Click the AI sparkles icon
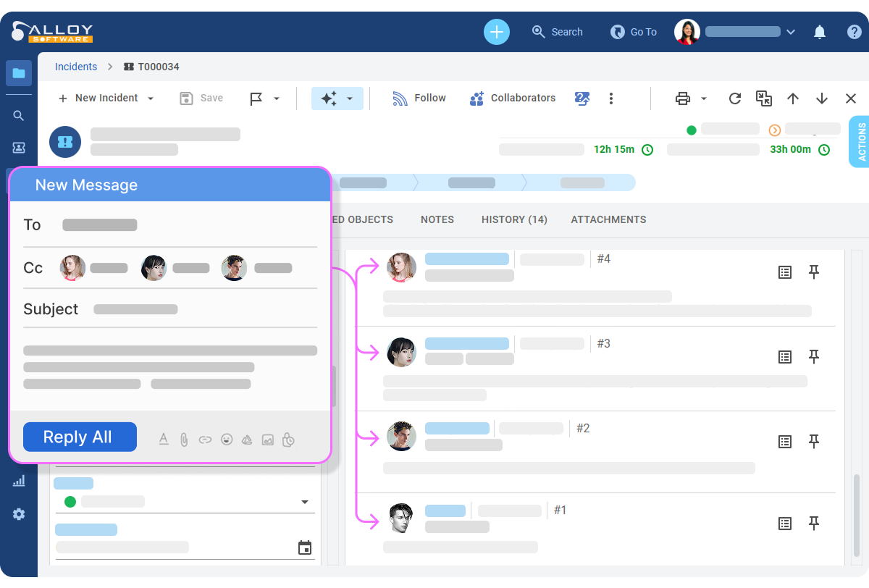 (x=329, y=98)
